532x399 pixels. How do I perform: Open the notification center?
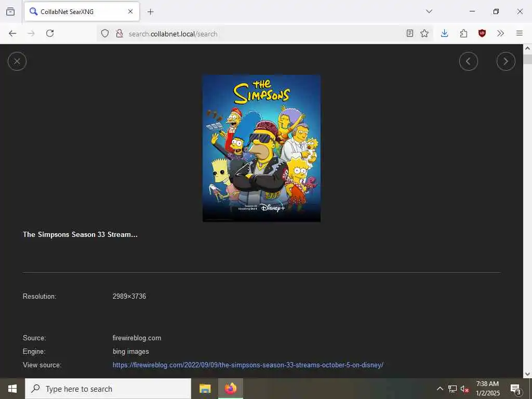[x=515, y=389]
